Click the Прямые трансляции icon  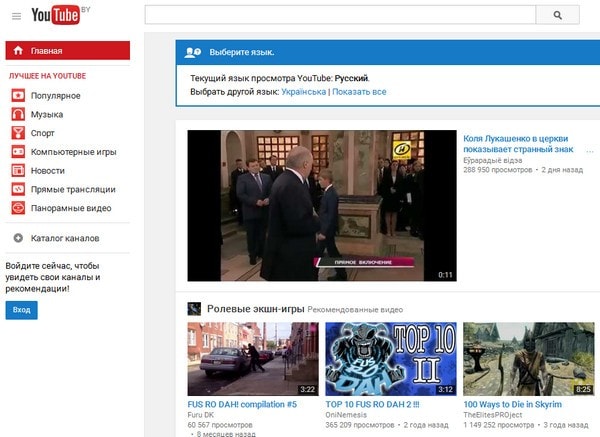point(18,189)
